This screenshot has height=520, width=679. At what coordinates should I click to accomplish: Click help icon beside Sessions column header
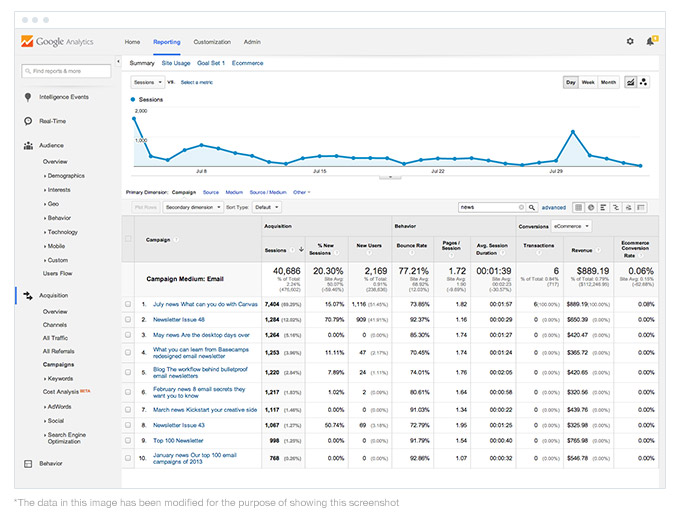292,250
